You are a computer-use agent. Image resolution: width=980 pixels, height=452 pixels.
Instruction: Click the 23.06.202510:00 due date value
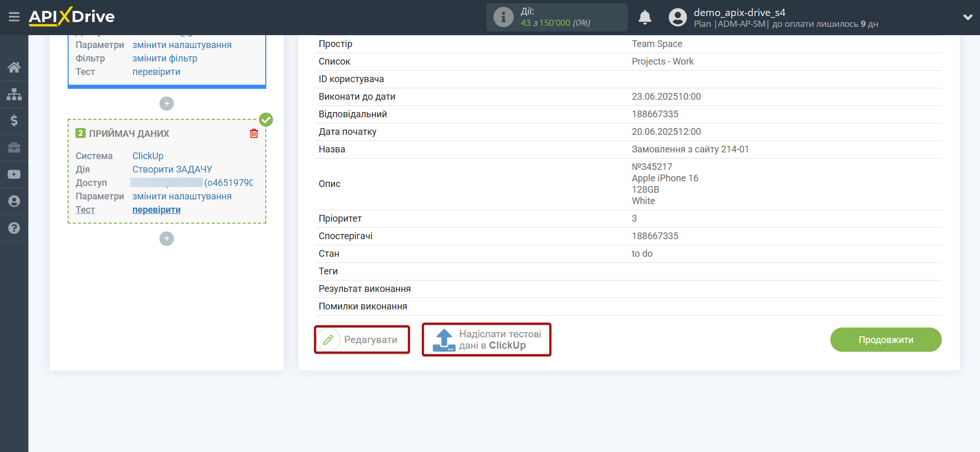tap(666, 97)
